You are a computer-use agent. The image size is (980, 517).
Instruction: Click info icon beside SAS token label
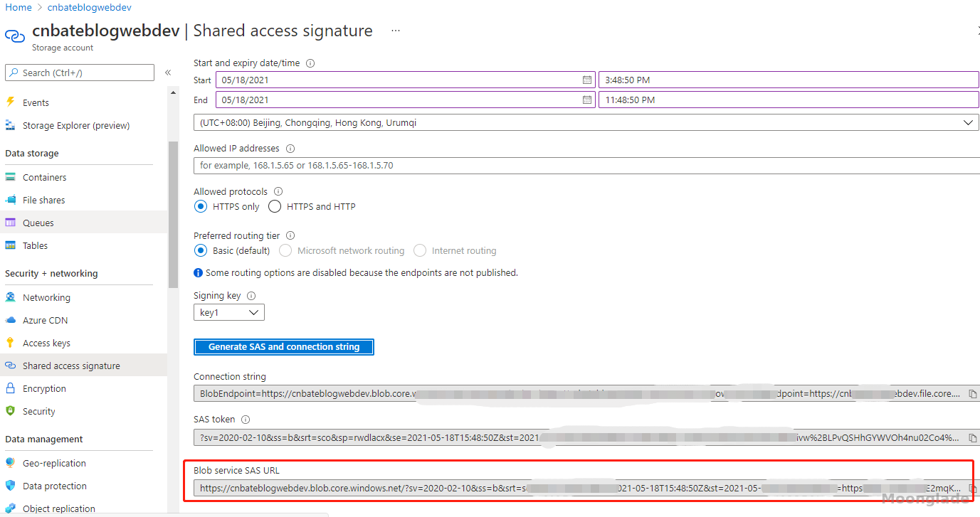click(246, 420)
